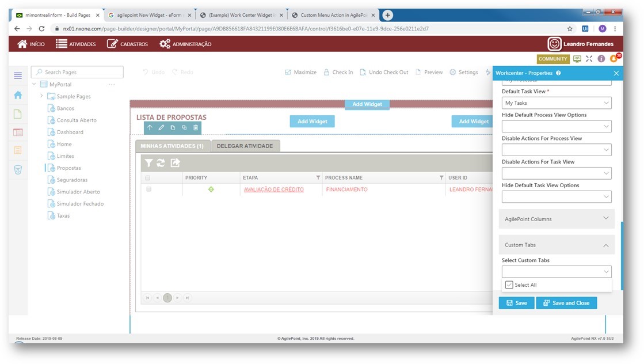Check the Avaliação de Crédito row checkbox
644x364 pixels.
point(148,189)
